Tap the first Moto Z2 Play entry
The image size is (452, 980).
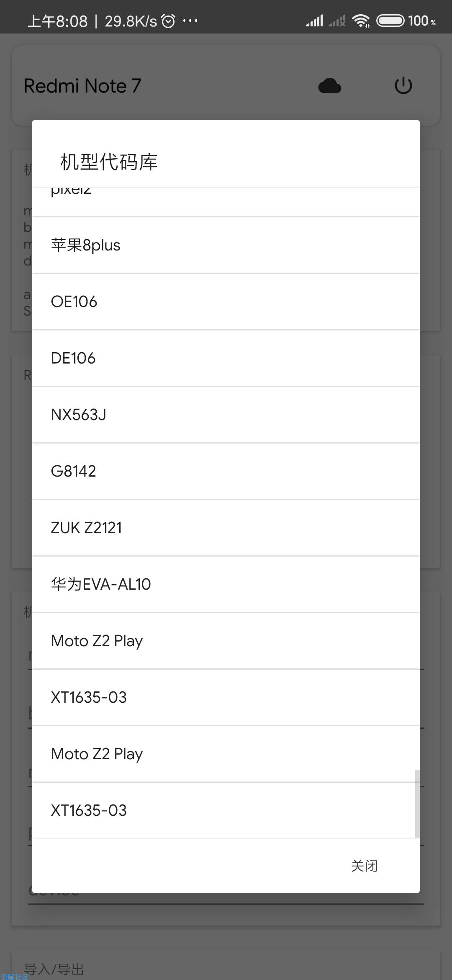(x=226, y=641)
